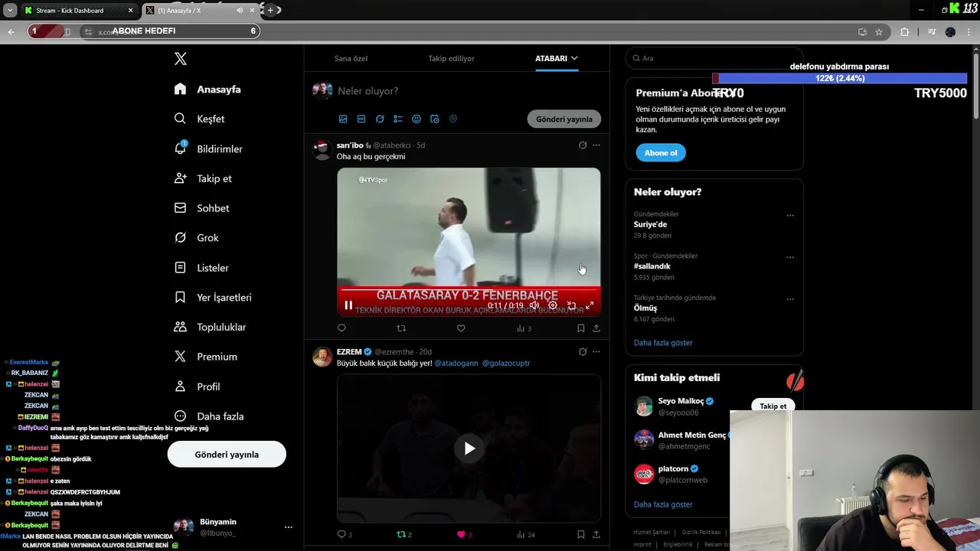This screenshot has height=551, width=980.
Task: Click the Ara search box
Action: 714,58
